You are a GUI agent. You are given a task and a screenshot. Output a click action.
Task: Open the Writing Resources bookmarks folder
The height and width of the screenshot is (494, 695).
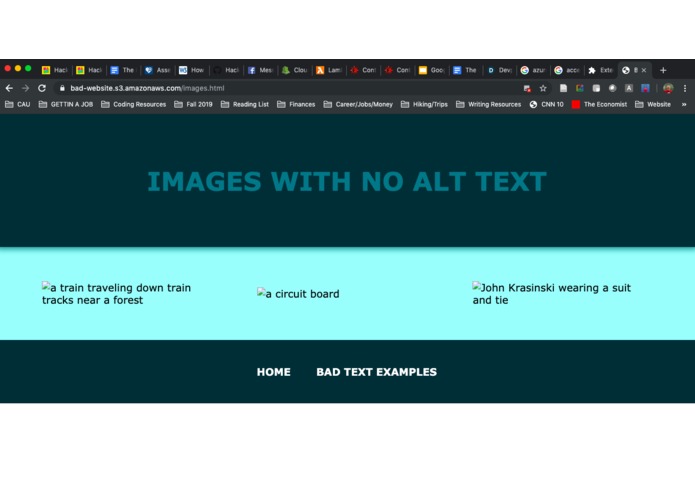pyautogui.click(x=488, y=105)
